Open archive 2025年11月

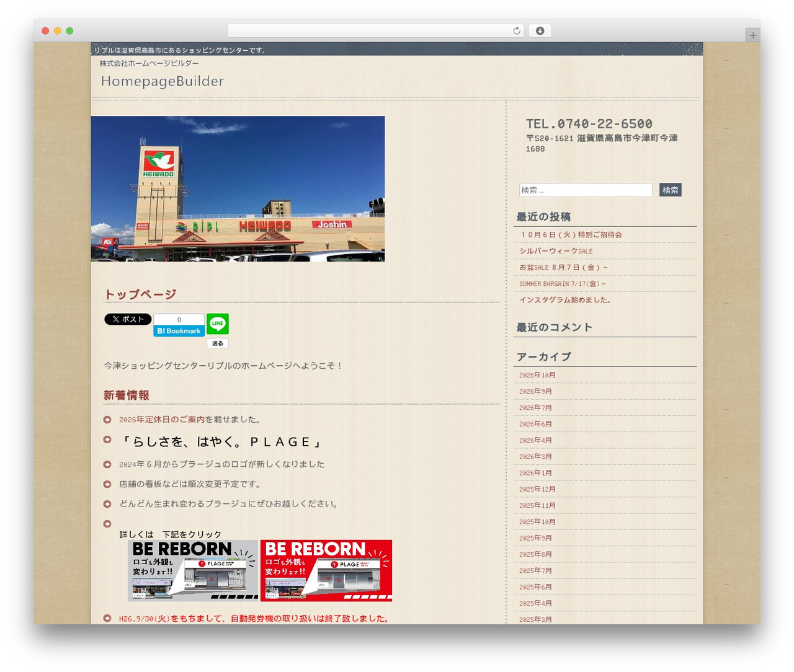pyautogui.click(x=537, y=506)
